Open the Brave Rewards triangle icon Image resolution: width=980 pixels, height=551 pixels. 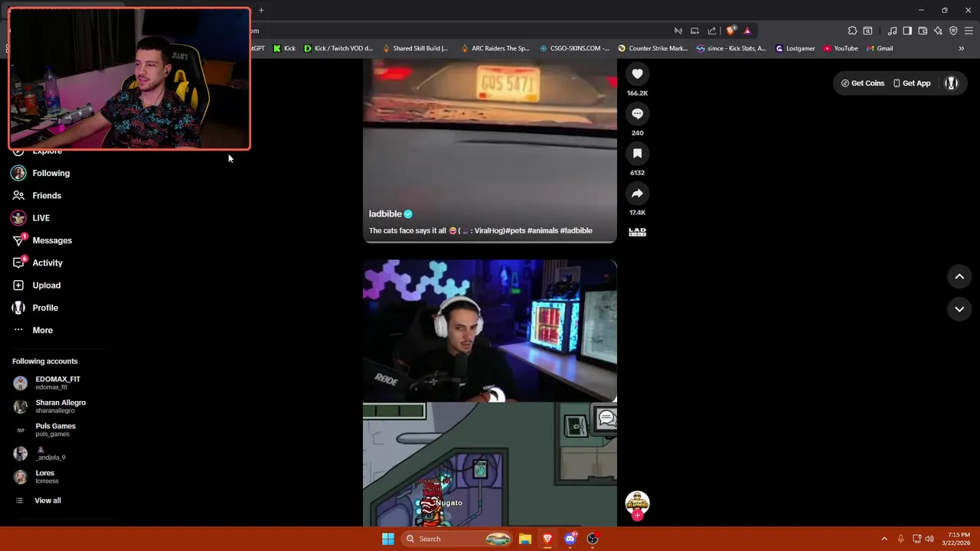[x=747, y=31]
